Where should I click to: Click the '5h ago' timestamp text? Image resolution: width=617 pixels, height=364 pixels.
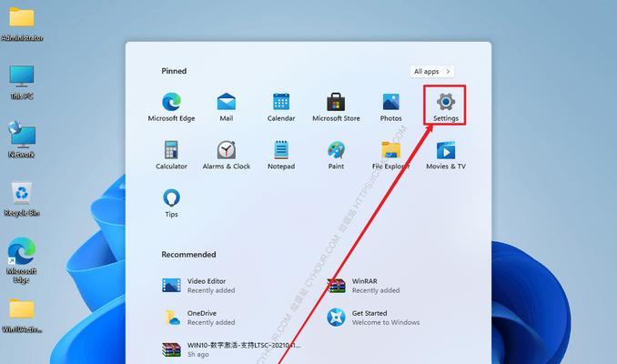coord(197,354)
